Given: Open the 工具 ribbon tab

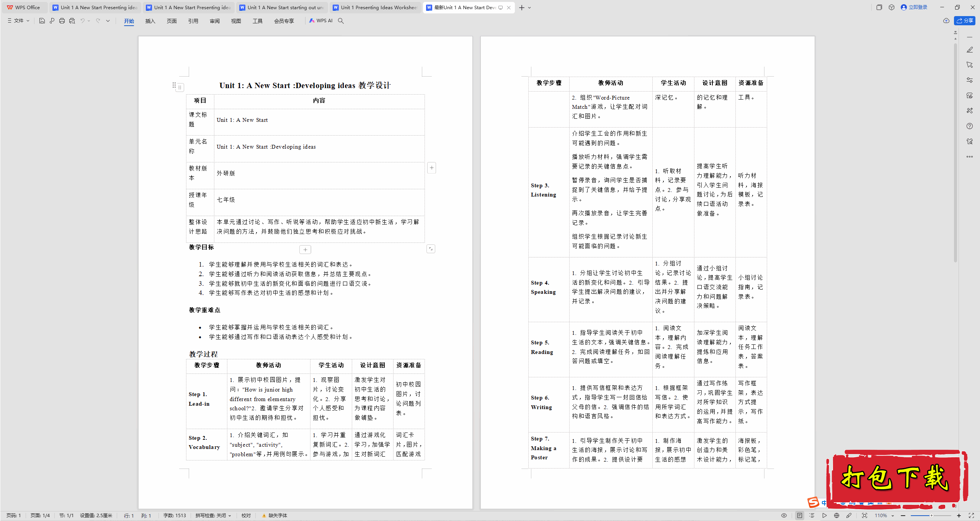Looking at the screenshot, I should coord(258,21).
